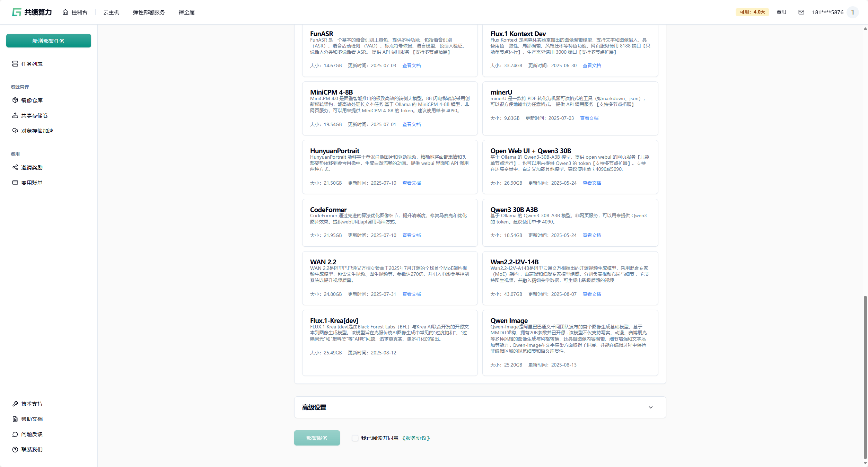Open the mail envelope icon in header
Image resolution: width=868 pixels, height=467 pixels.
(801, 12)
